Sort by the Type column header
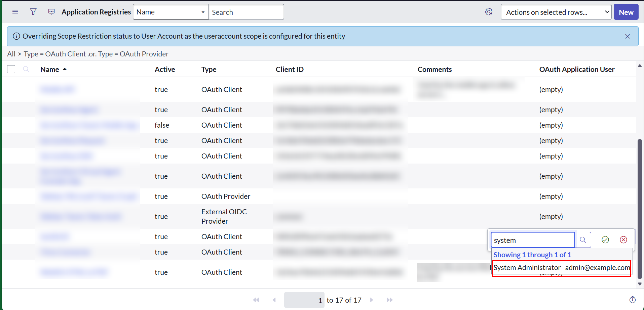 point(209,69)
